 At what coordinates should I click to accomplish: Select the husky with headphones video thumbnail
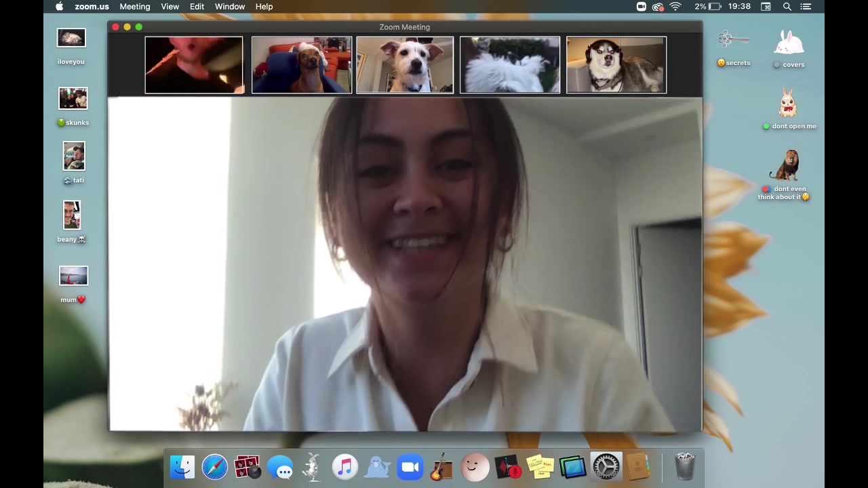616,65
